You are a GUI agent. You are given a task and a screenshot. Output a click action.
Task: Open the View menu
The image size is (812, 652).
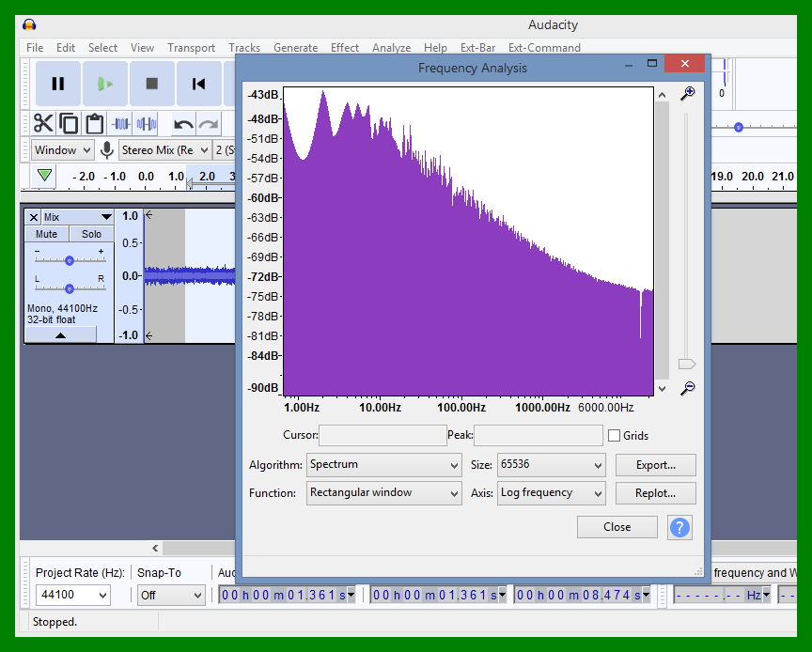[143, 48]
